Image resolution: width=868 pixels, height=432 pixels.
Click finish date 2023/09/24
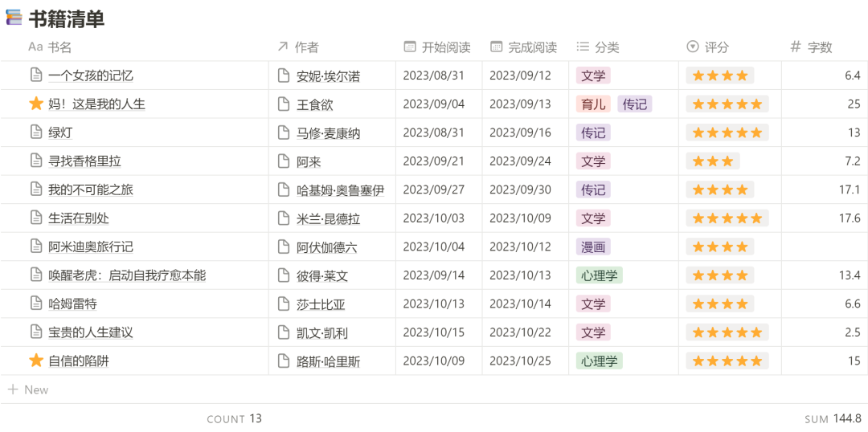point(520,161)
